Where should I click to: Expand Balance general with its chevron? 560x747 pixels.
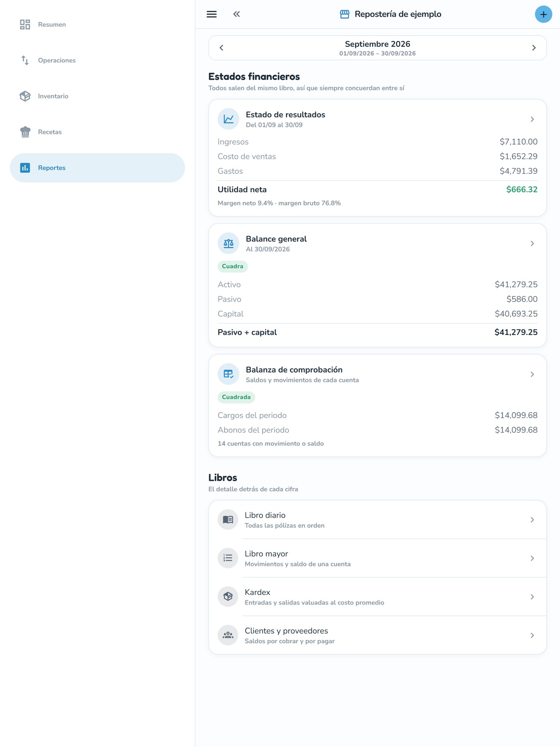[x=532, y=244]
